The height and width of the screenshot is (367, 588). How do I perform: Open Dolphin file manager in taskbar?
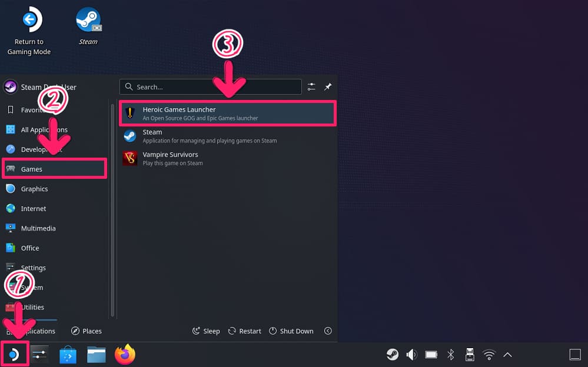97,354
